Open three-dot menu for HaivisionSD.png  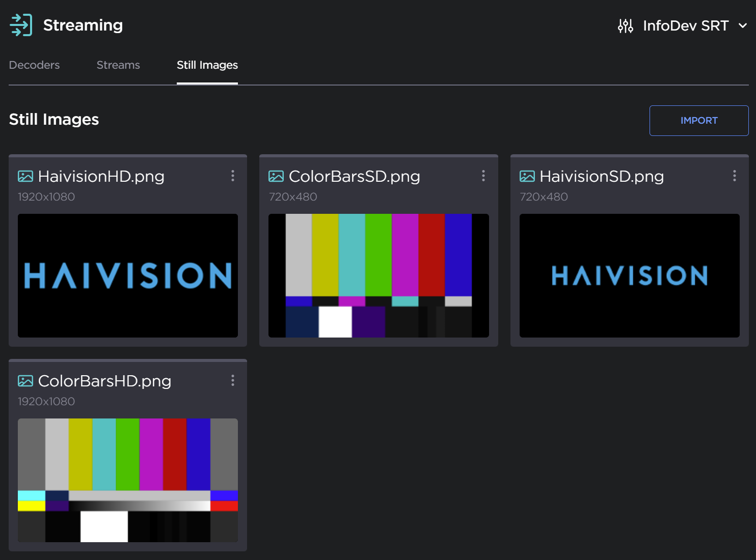tap(734, 176)
